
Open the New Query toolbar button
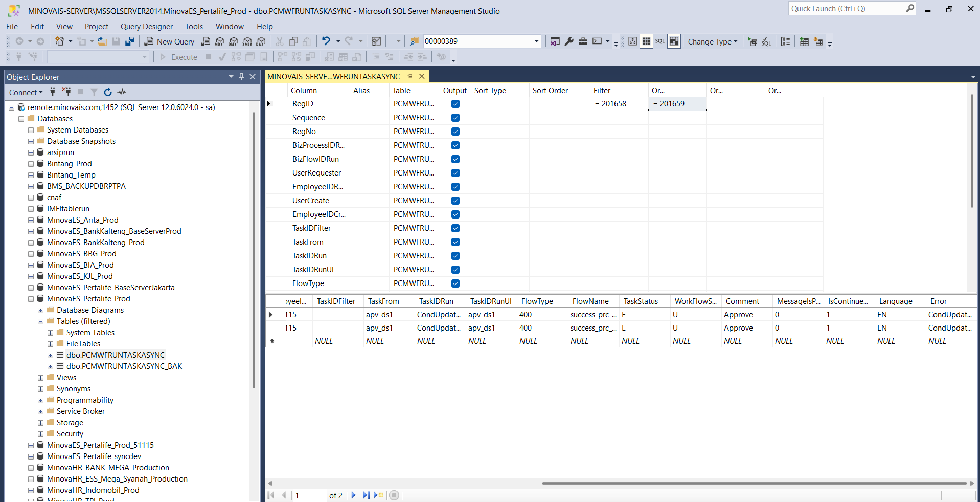pyautogui.click(x=169, y=41)
